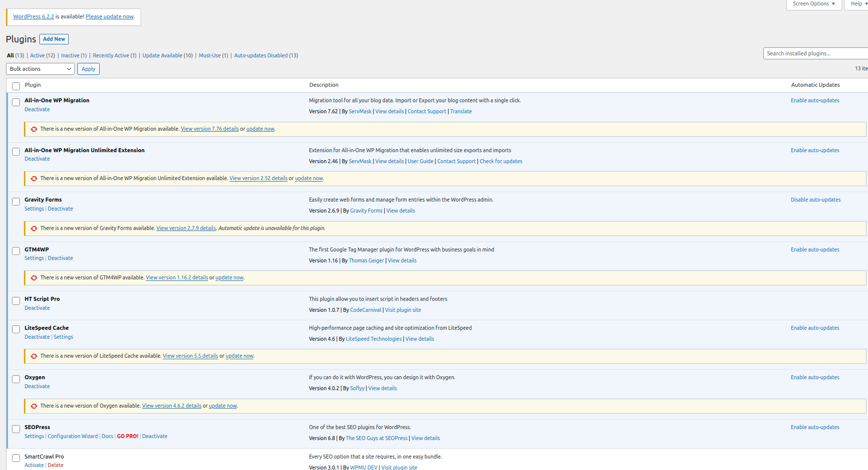
Task: Focus the Search installed plugins field
Action: pos(815,53)
